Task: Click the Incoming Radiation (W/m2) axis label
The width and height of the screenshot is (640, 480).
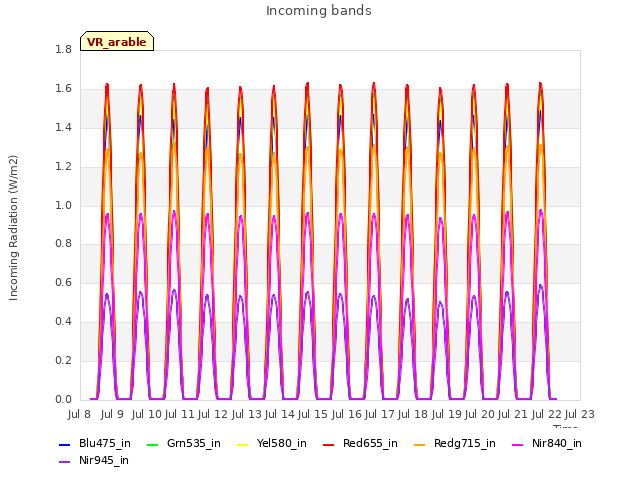Action: point(13,228)
